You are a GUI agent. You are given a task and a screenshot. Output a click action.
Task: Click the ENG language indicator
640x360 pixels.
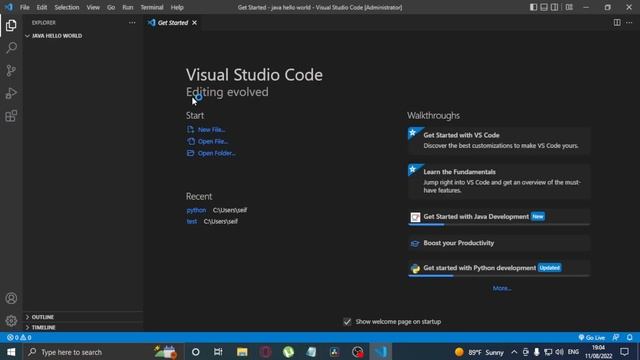[573, 352]
